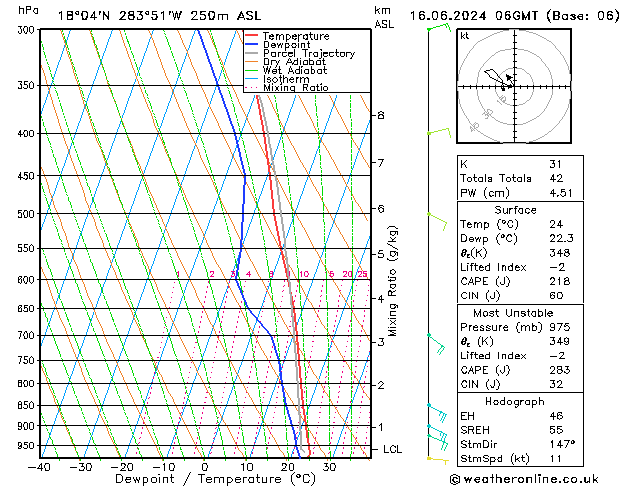
Task: Click the hodograph arrow head near the center
Action: tap(509, 77)
